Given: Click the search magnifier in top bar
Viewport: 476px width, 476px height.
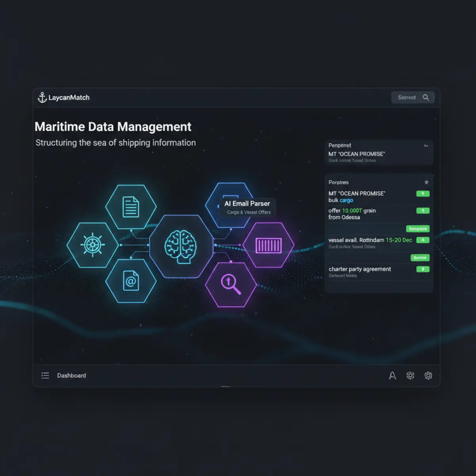Looking at the screenshot, I should tap(426, 98).
